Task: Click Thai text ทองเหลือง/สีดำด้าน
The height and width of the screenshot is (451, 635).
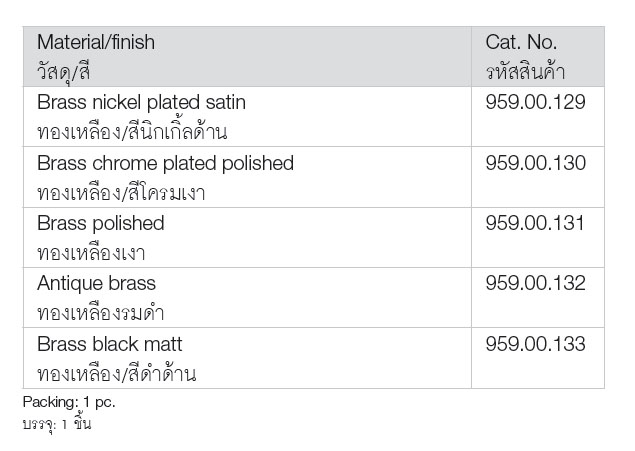Action: click(x=117, y=373)
